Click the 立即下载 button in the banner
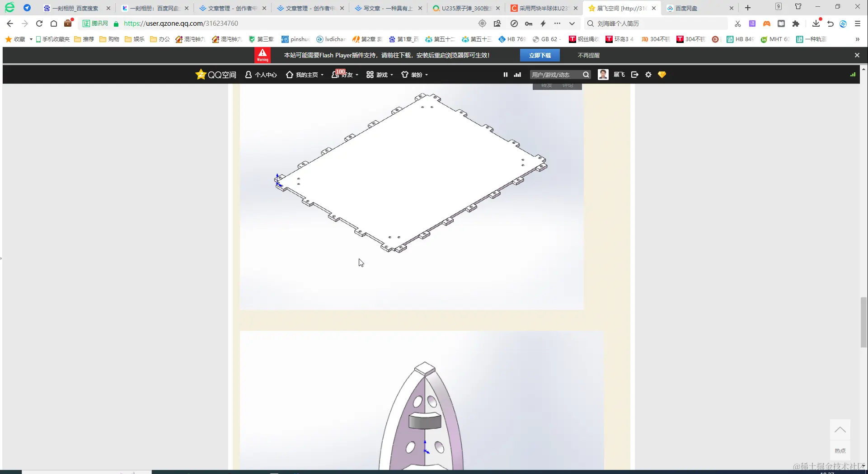This screenshot has width=868, height=474. point(540,55)
